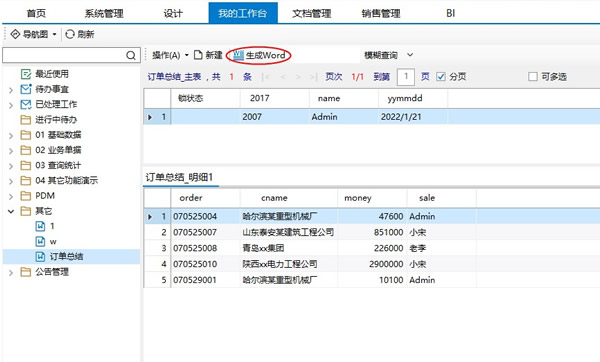Click the 刷新 refresh icon

pos(70,34)
